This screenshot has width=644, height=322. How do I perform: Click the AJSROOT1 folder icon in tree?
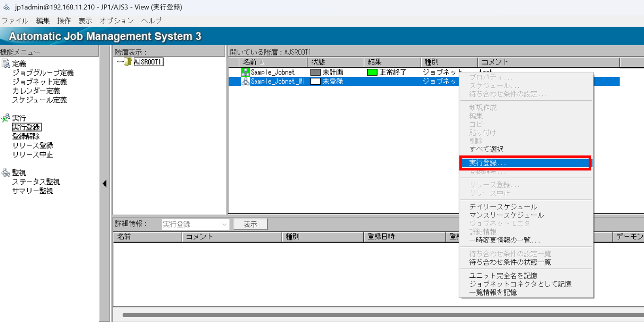pyautogui.click(x=128, y=62)
